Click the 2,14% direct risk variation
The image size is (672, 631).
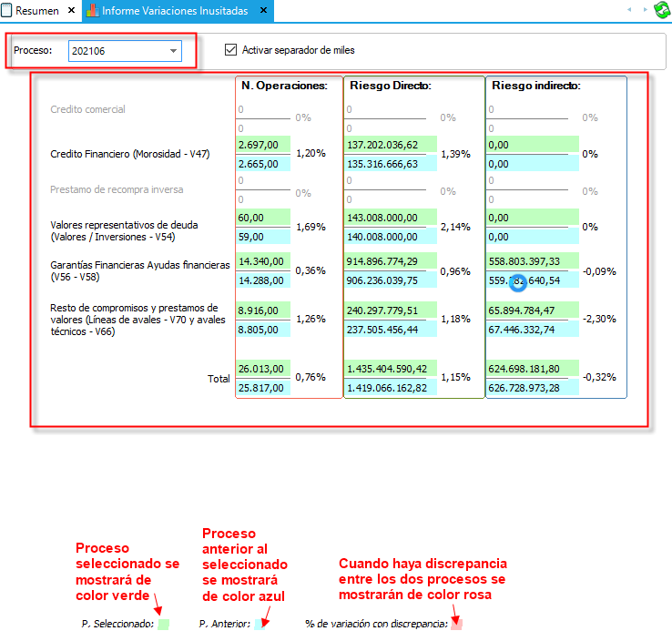[455, 227]
